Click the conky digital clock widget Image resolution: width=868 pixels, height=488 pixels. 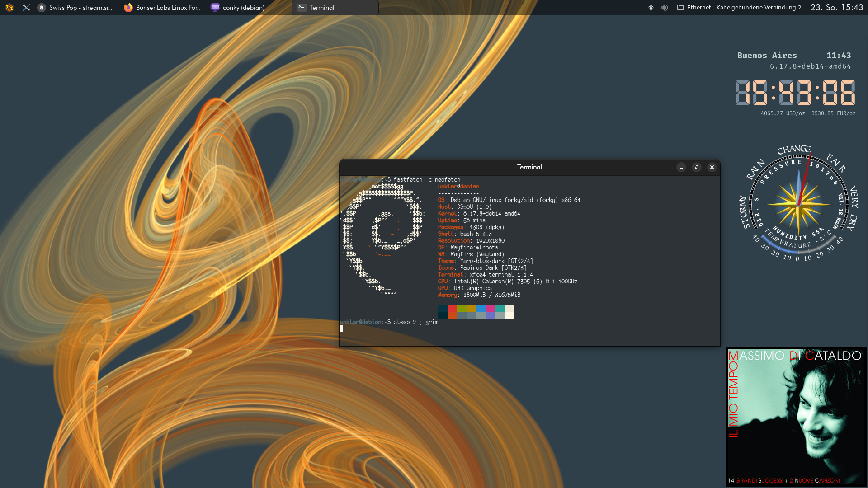pyautogui.click(x=795, y=93)
